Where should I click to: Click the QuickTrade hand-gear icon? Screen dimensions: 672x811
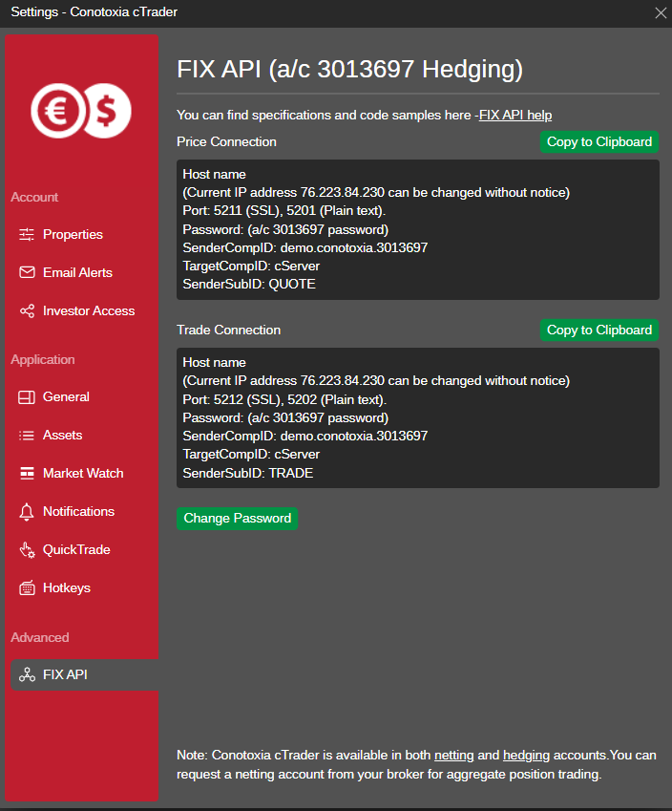pos(27,550)
